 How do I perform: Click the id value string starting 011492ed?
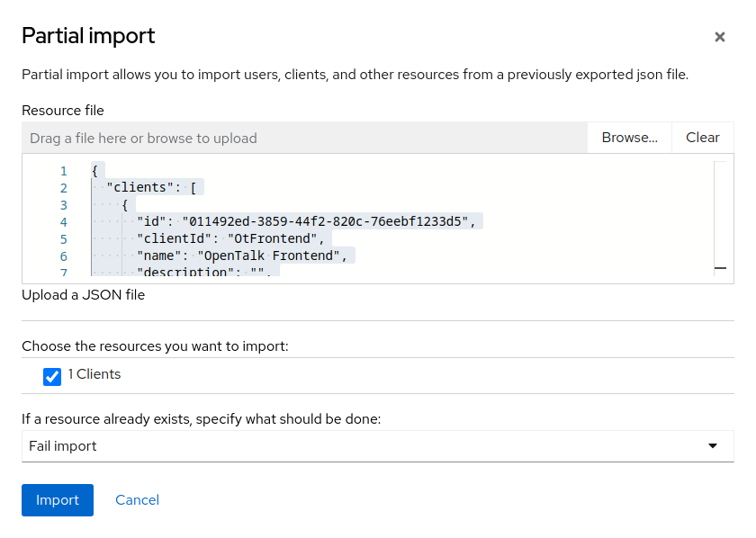(x=328, y=222)
